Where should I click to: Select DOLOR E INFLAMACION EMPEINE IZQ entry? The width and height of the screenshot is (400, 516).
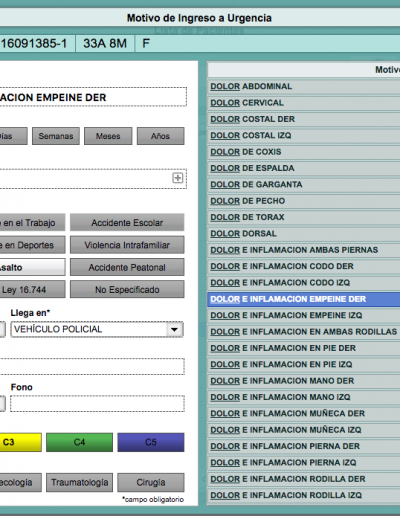tap(304, 315)
